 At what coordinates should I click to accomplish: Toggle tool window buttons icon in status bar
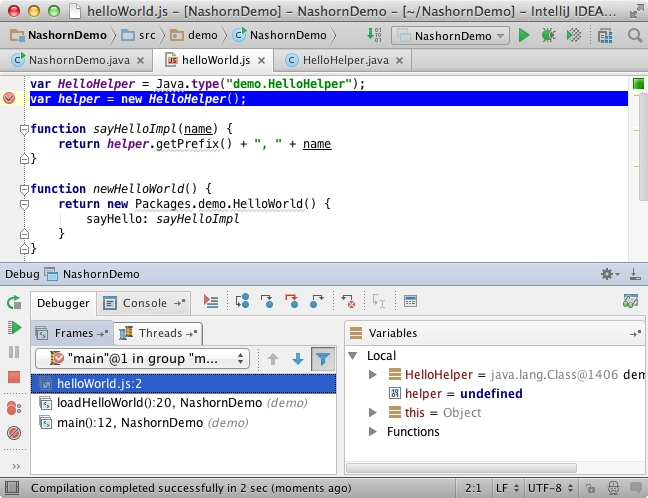click(x=12, y=488)
